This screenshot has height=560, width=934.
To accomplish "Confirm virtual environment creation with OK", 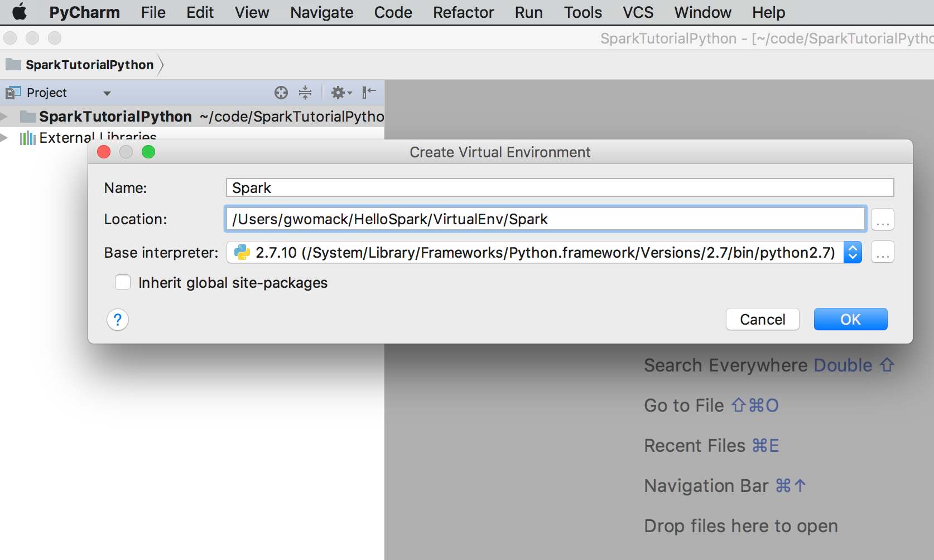I will click(x=850, y=319).
